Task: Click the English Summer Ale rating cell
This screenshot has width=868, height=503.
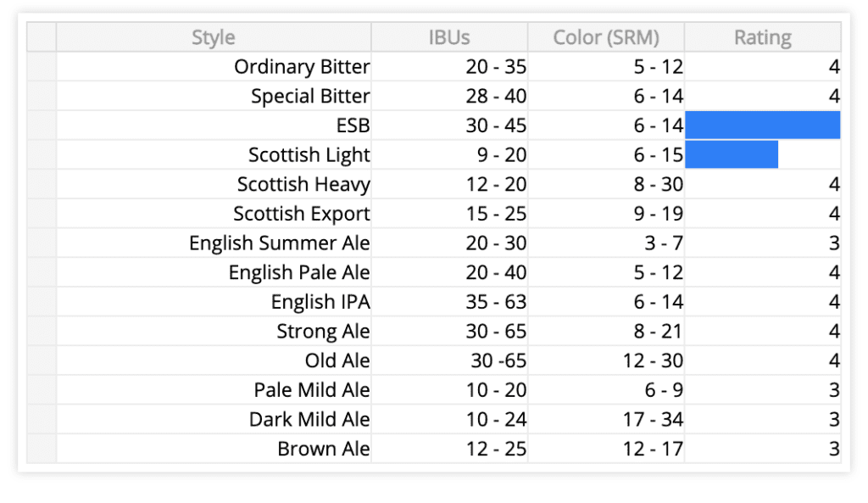Action: click(x=763, y=243)
